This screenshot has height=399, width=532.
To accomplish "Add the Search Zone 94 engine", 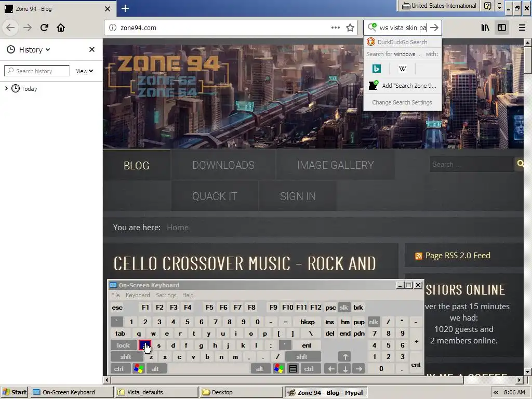I will [x=403, y=86].
